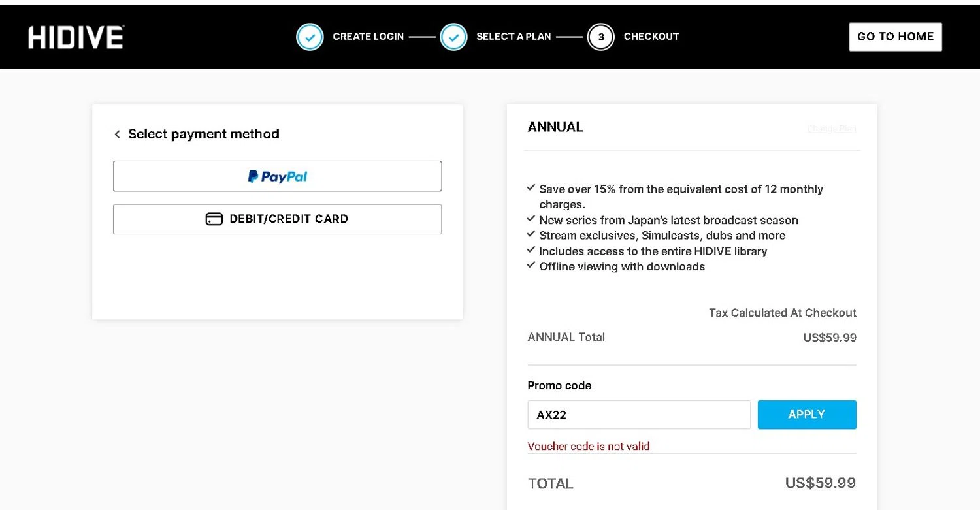Click checkmark beside Stream exclusives feature

point(531,234)
